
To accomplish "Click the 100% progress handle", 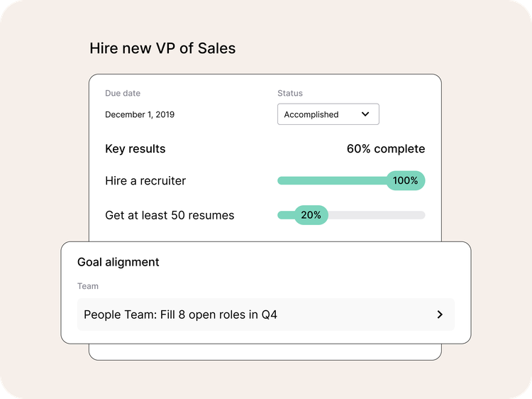I will (x=405, y=180).
